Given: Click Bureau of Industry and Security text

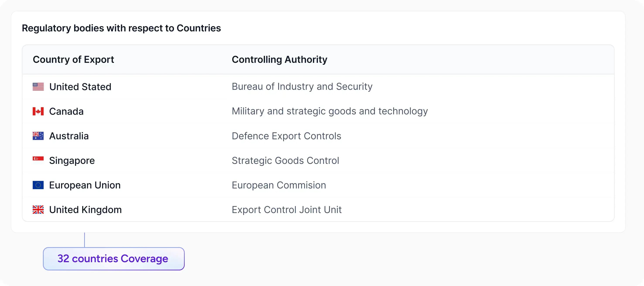Looking at the screenshot, I should pos(302,87).
